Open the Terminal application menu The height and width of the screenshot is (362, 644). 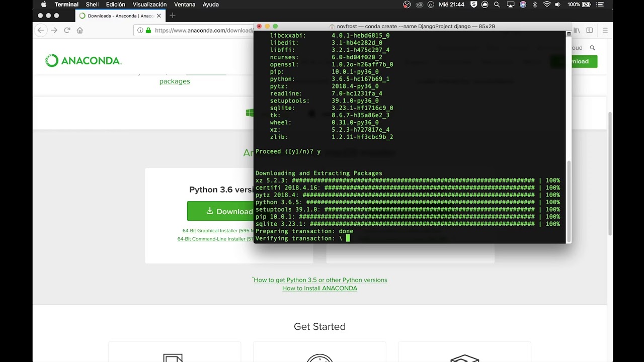[66, 5]
